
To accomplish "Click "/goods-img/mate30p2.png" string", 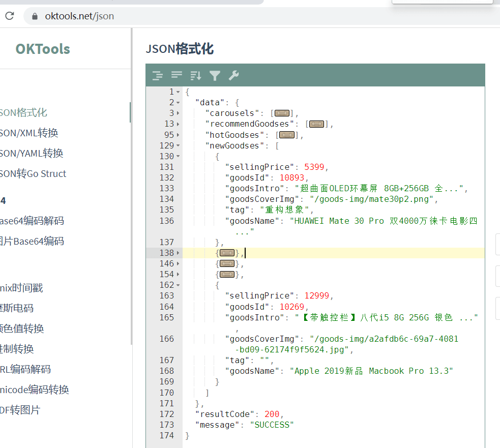I will 371,199.
